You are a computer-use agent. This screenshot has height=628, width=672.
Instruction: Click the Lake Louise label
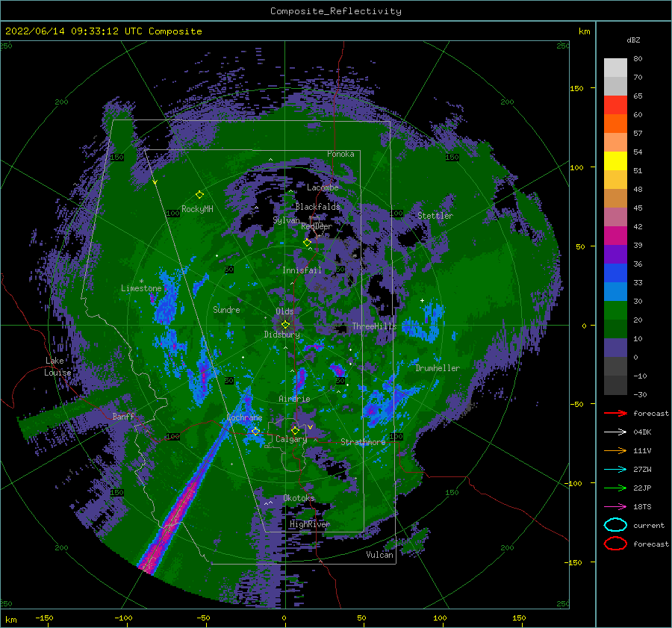57,367
